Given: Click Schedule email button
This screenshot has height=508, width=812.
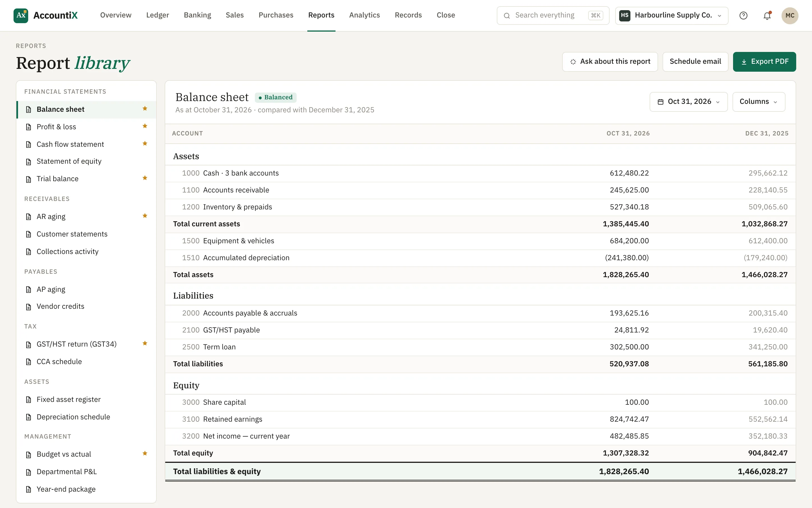Looking at the screenshot, I should point(695,62).
